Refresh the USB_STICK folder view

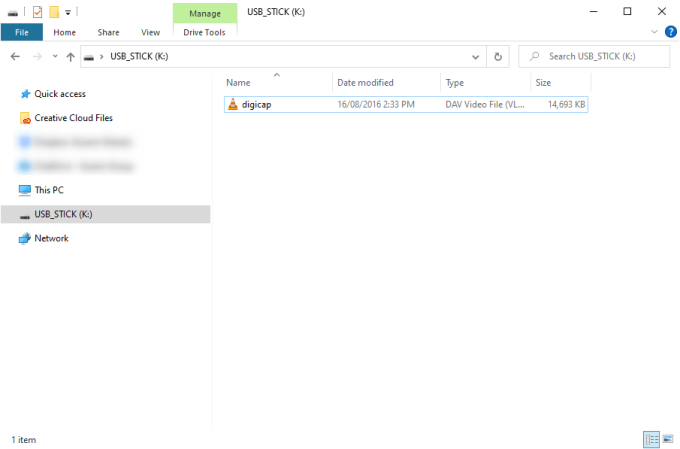[x=498, y=56]
